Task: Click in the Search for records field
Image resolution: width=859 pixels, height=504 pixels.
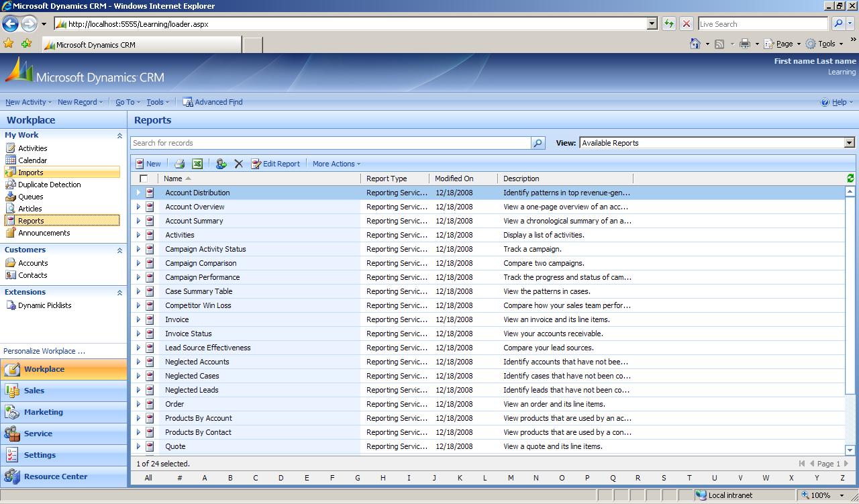Action: point(331,143)
